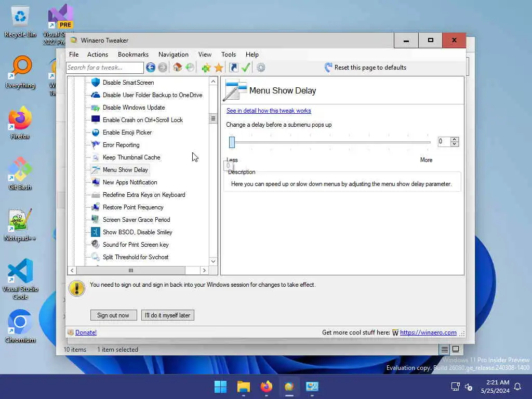
Task: Select Enable Crash on Ctrl+Scroll Lock
Action: [142, 120]
